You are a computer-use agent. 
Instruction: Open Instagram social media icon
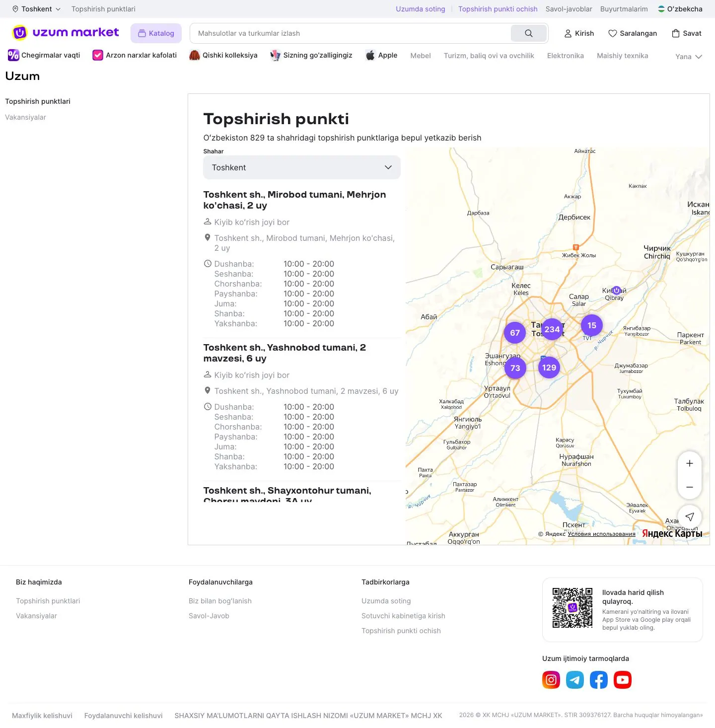coord(551,680)
